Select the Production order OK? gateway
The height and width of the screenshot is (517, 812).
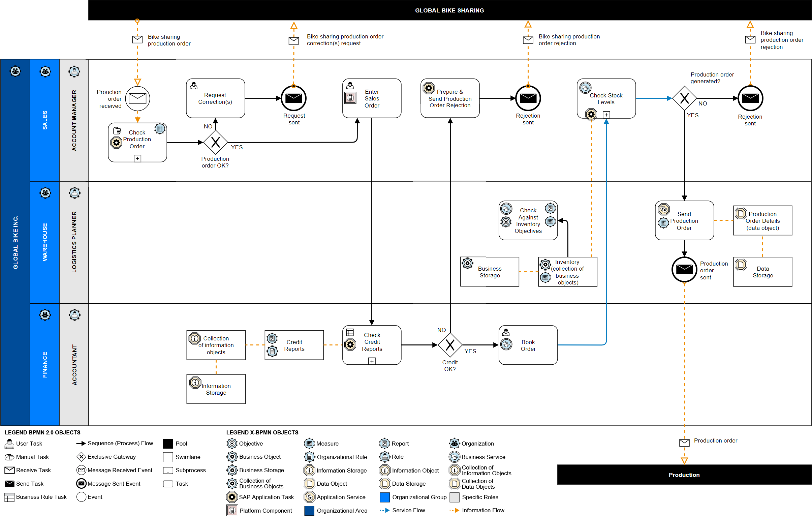tap(215, 142)
